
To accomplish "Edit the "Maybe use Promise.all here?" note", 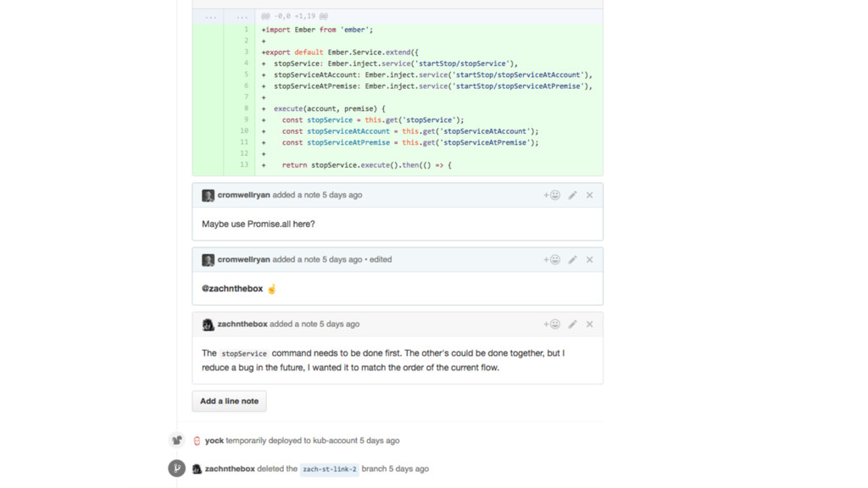I will [573, 195].
